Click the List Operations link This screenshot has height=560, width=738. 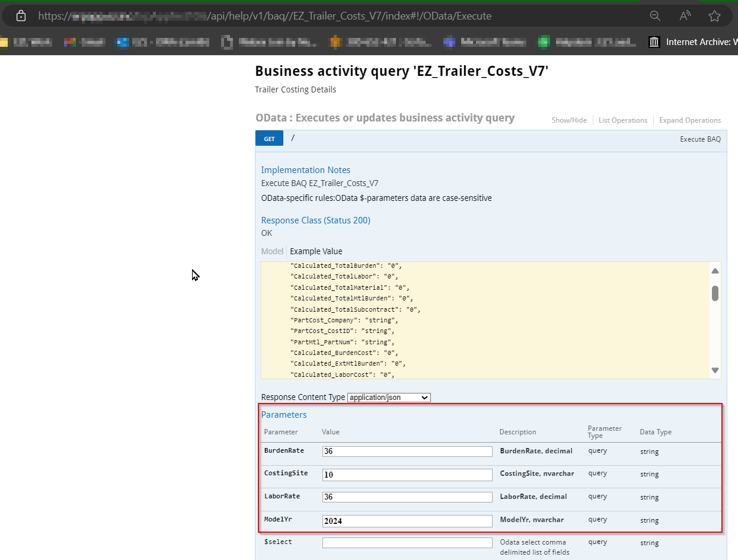(623, 120)
